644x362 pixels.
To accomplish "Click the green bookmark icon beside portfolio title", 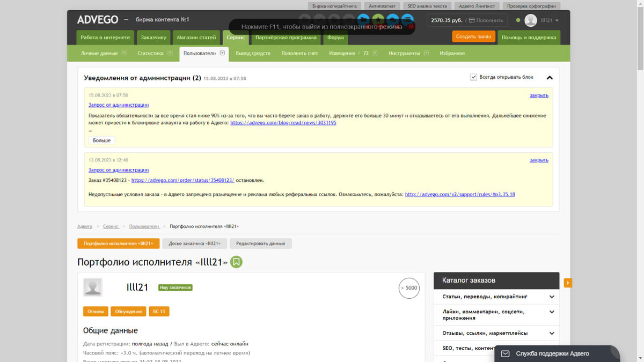I will click(x=237, y=262).
